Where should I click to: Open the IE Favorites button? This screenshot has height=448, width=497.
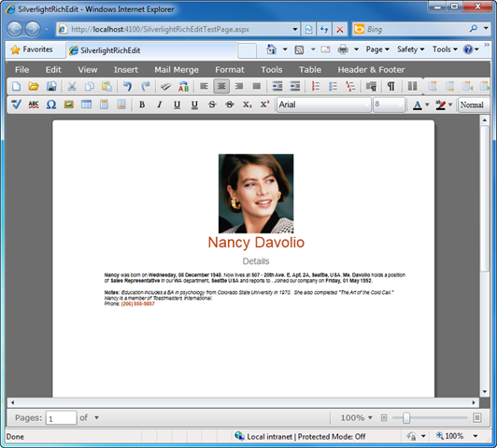[32, 49]
